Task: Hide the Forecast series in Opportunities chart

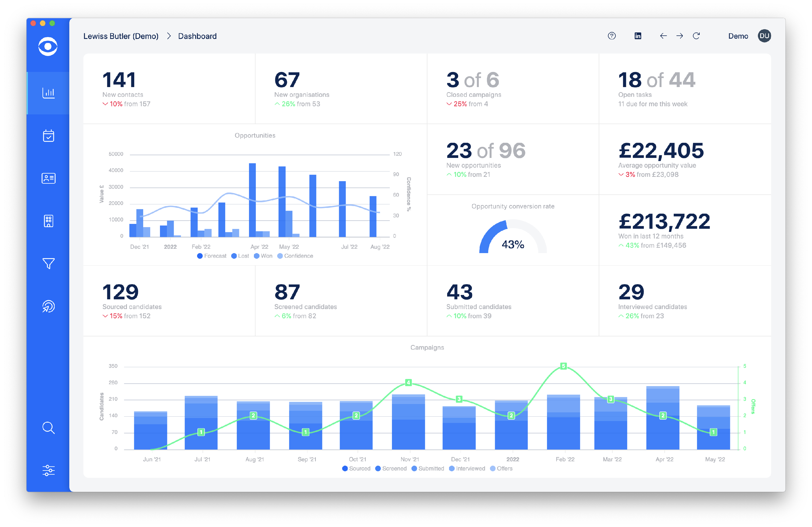Action: pyautogui.click(x=212, y=256)
